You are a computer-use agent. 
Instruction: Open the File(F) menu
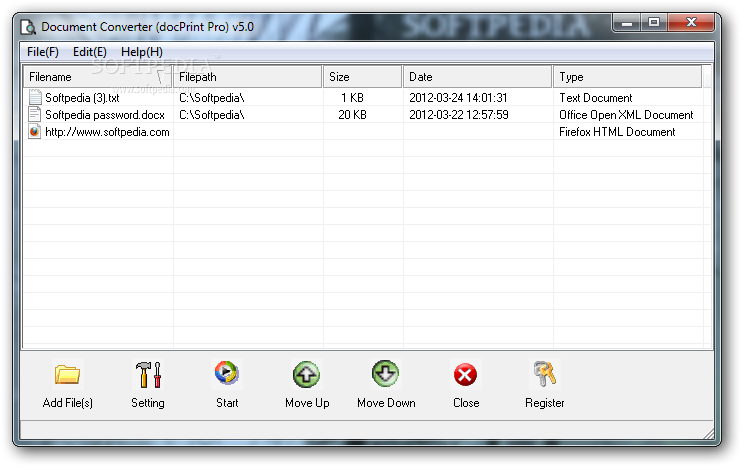(43, 52)
